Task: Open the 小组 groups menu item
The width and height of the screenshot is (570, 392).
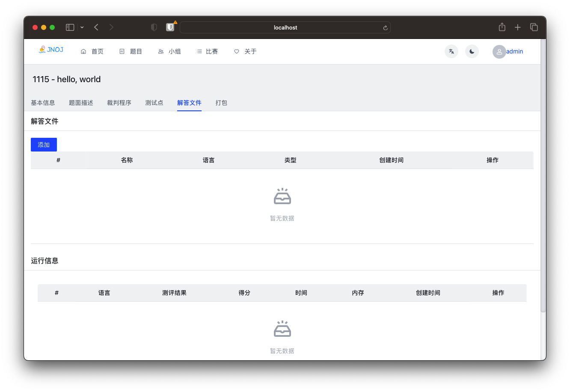Action: [x=169, y=51]
